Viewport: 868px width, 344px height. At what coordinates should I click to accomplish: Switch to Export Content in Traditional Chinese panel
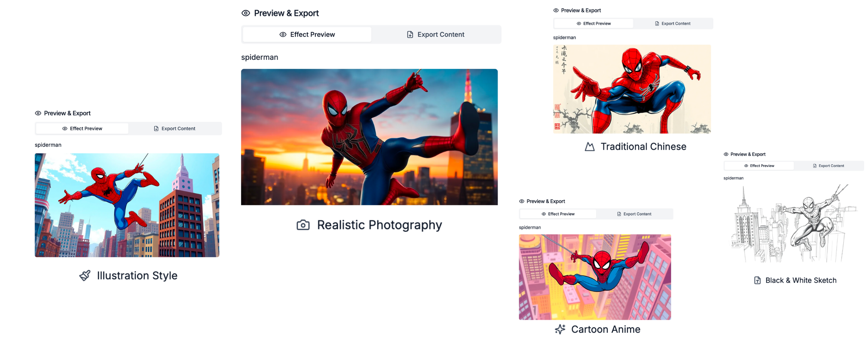(672, 24)
